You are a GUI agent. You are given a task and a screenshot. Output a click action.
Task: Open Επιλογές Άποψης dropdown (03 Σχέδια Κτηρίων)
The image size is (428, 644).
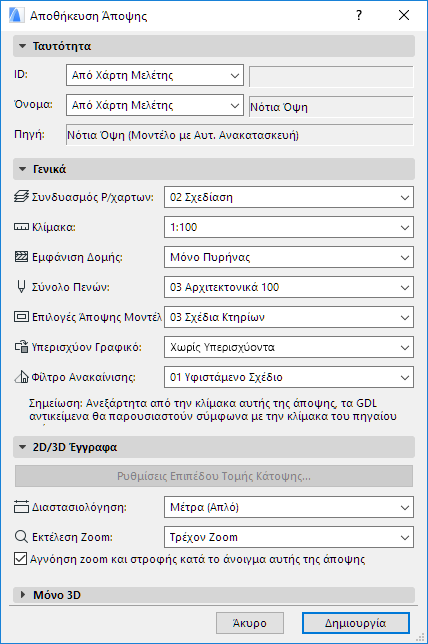(x=289, y=317)
